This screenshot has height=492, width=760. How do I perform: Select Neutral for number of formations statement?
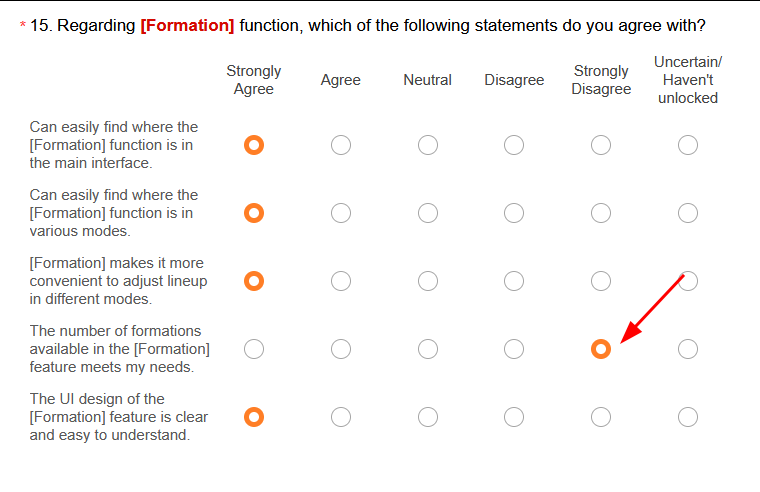click(x=428, y=349)
